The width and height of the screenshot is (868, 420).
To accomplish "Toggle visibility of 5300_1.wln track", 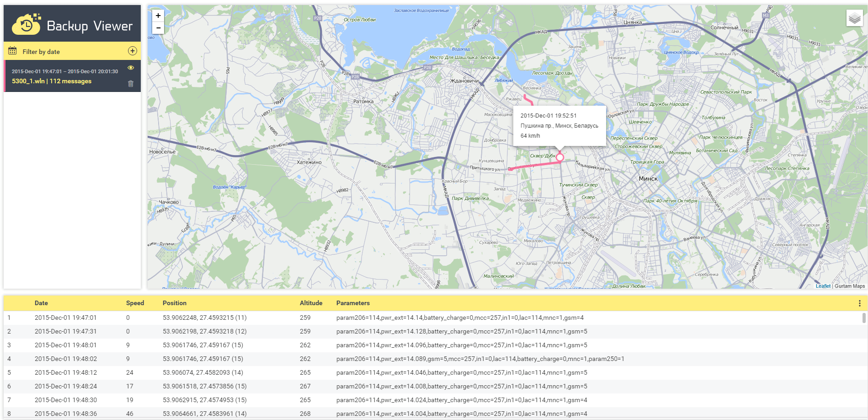I will click(x=131, y=68).
